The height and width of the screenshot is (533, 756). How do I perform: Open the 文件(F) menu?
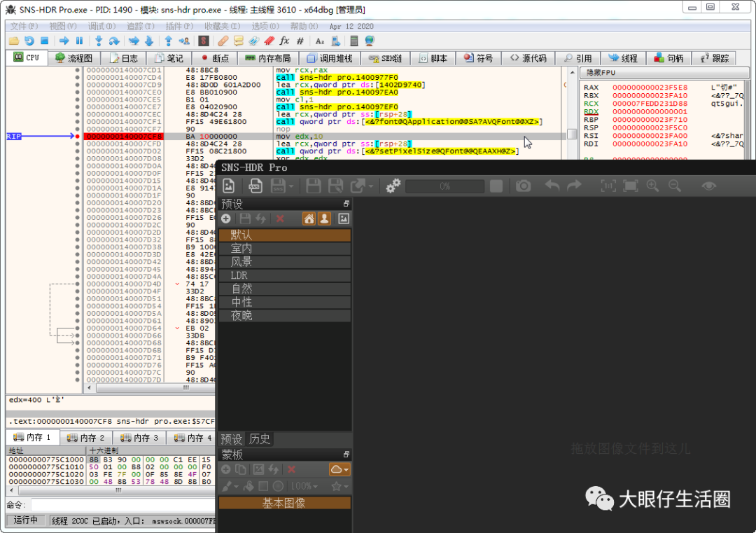click(x=24, y=26)
